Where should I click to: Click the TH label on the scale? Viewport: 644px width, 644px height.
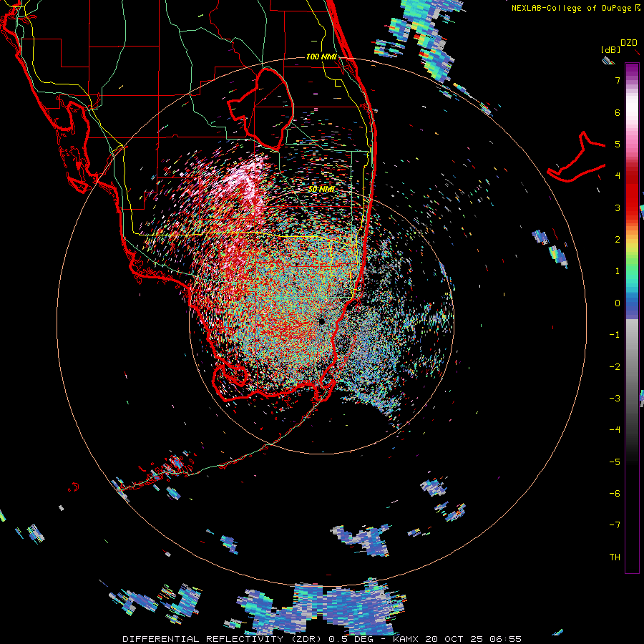point(615,557)
